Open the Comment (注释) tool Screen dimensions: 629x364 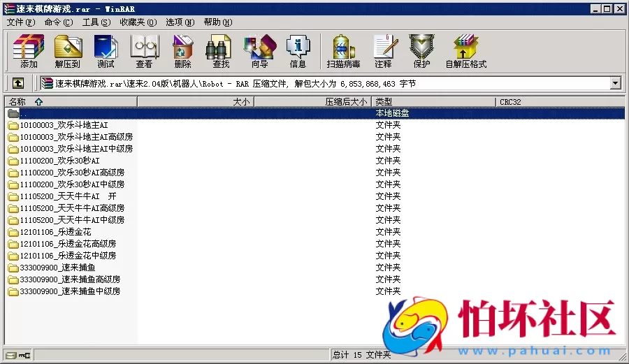[384, 51]
